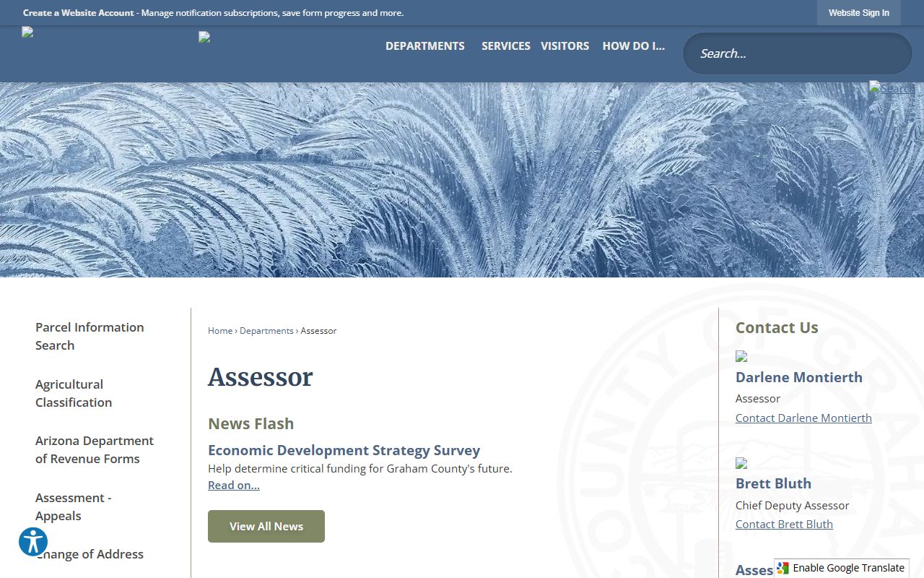The width and height of the screenshot is (924, 578).
Task: Click Enable Google Translate button
Action: point(842,568)
